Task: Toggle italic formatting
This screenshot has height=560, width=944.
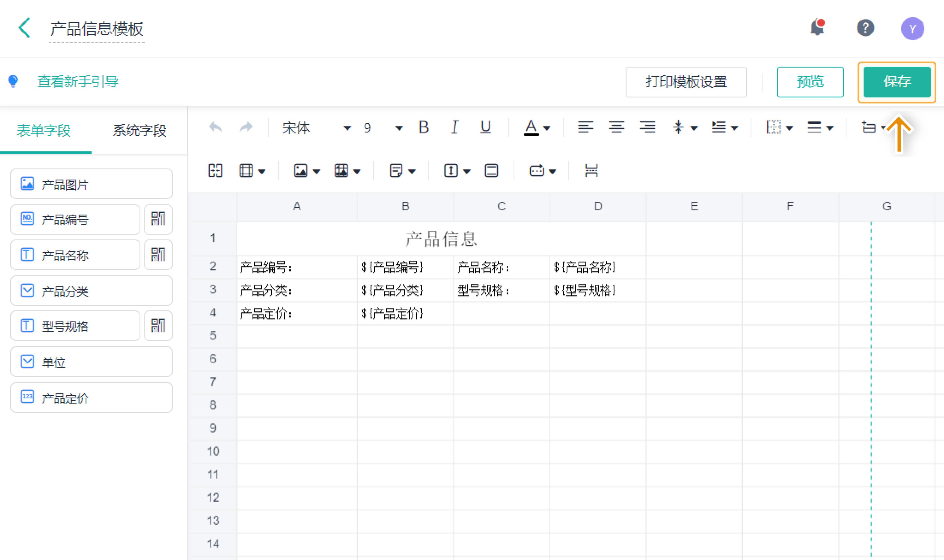Action: click(455, 127)
